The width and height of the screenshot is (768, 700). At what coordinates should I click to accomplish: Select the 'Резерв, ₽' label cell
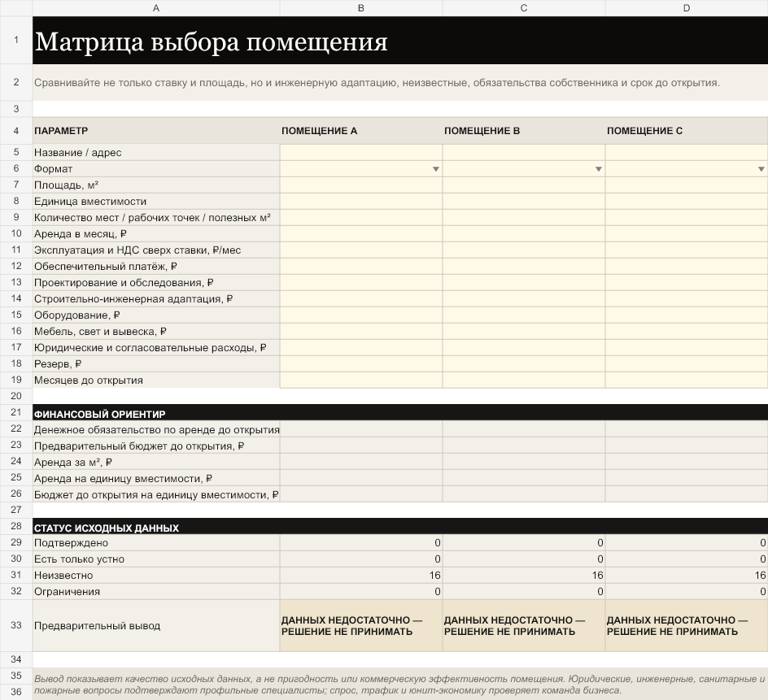click(156, 363)
